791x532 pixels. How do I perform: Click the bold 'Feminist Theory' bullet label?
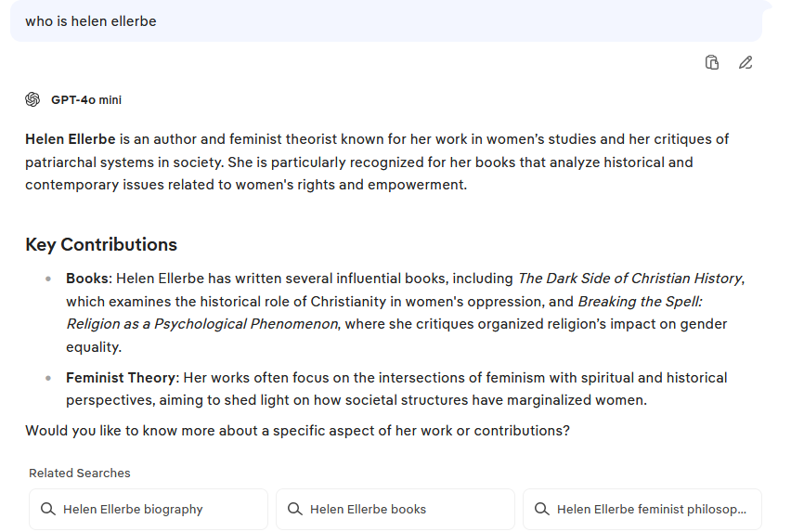(x=121, y=378)
